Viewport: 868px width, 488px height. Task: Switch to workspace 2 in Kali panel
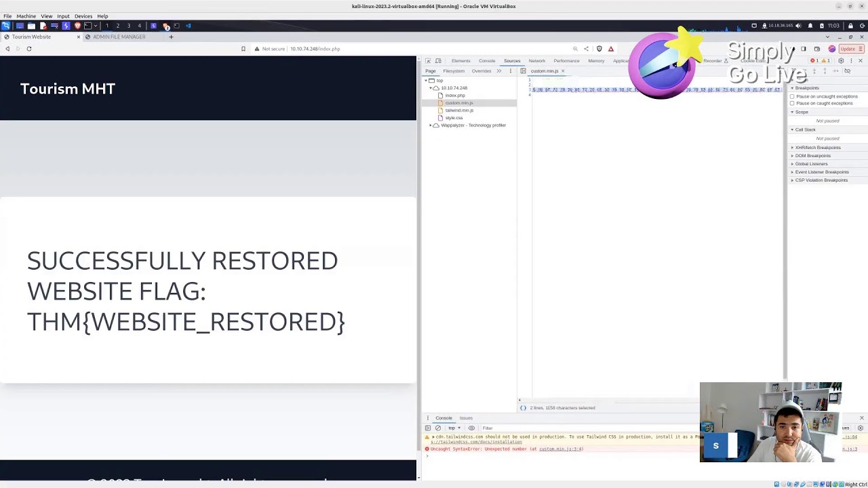point(117,26)
